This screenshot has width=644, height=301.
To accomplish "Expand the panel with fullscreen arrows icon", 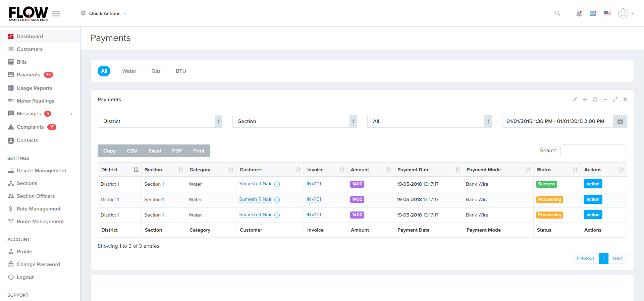I will click(615, 100).
